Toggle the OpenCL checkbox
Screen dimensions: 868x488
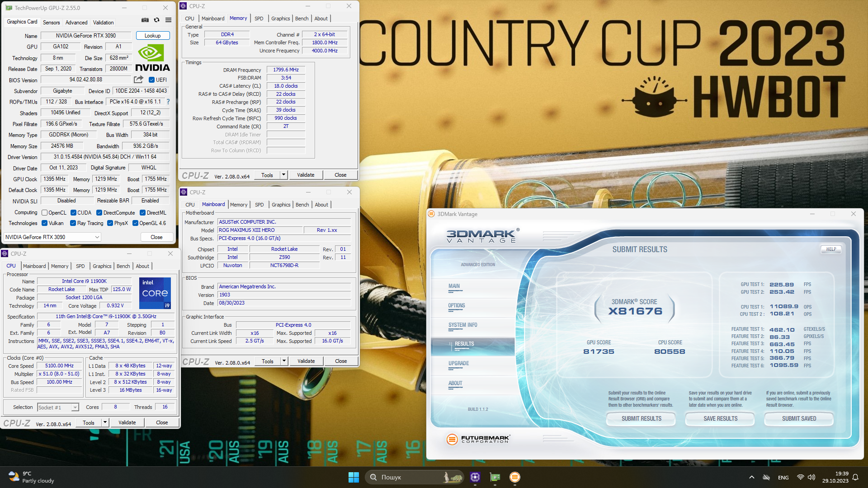pyautogui.click(x=44, y=213)
